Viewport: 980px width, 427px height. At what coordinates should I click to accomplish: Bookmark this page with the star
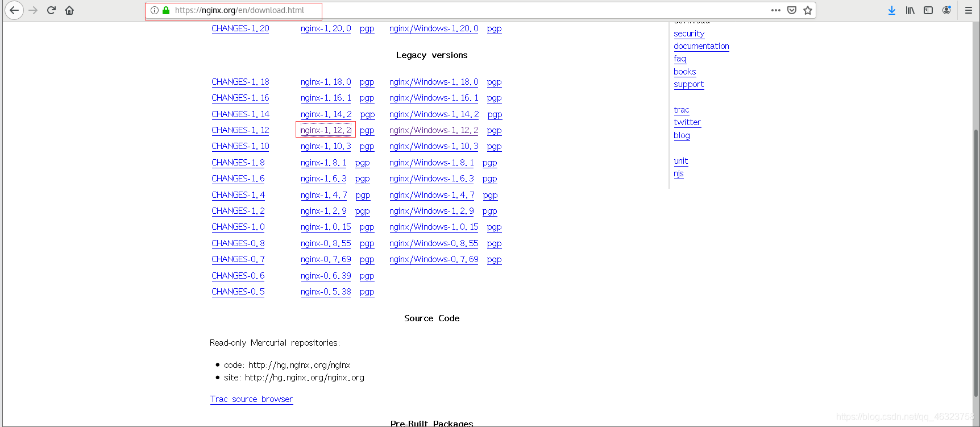click(808, 10)
